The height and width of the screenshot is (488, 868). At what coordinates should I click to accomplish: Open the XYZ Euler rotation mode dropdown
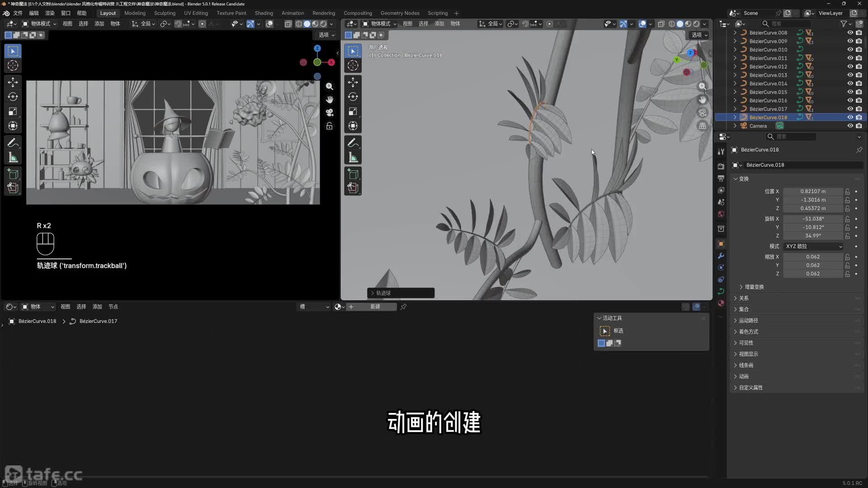(x=814, y=246)
